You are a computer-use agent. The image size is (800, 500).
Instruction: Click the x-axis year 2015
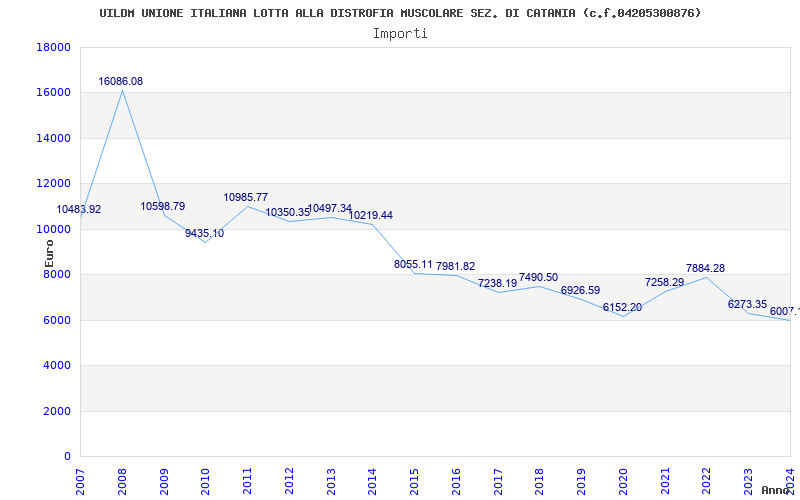click(x=414, y=481)
